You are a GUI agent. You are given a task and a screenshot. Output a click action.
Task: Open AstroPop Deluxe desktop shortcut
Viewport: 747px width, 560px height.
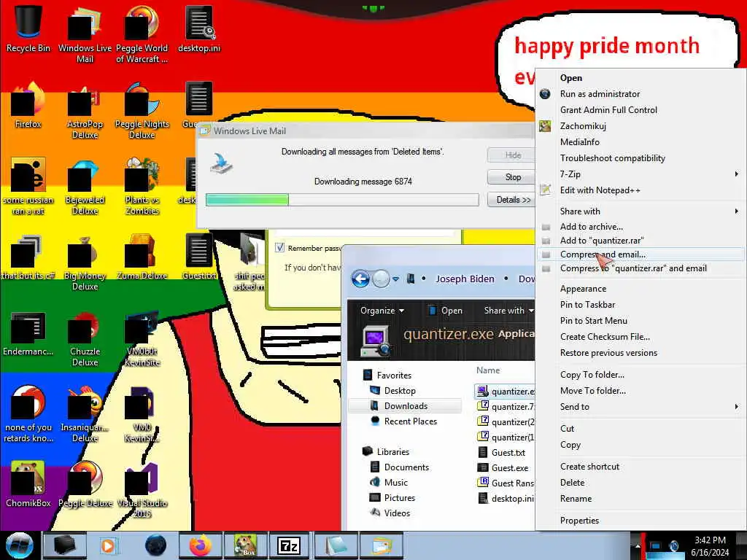pos(85,111)
